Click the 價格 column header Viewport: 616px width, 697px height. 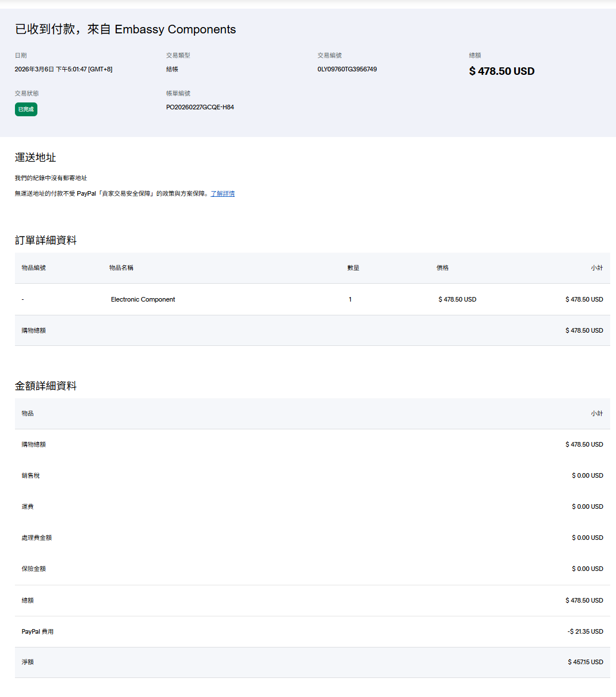[442, 268]
